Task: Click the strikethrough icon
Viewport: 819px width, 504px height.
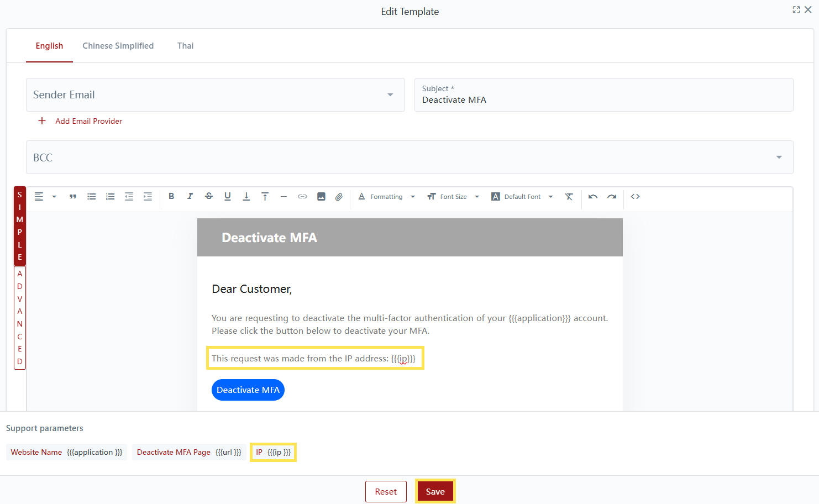Action: [209, 196]
